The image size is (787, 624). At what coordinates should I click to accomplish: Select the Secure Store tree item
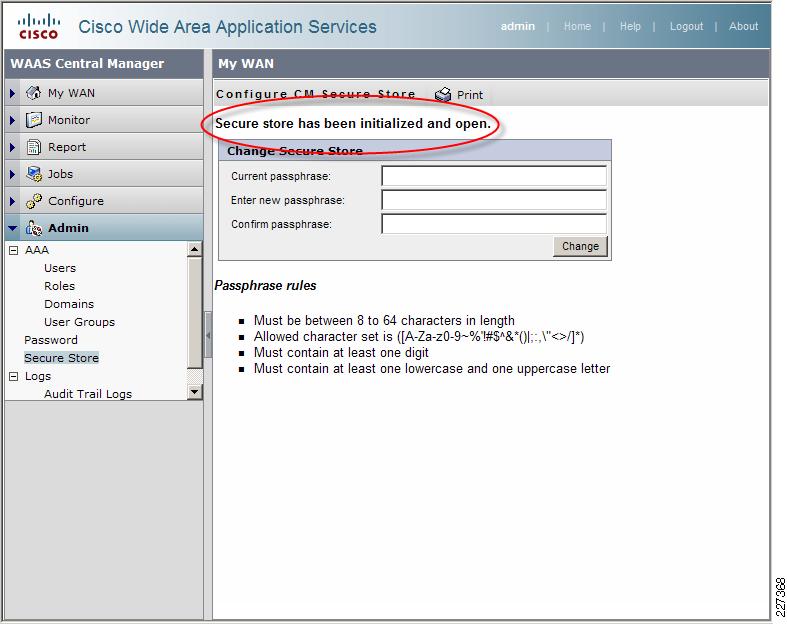[x=61, y=358]
